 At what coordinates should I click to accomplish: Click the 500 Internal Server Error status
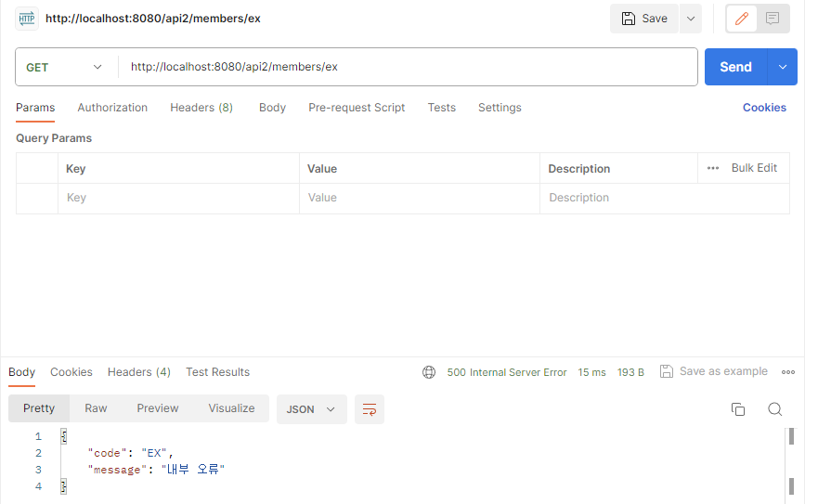coord(507,372)
